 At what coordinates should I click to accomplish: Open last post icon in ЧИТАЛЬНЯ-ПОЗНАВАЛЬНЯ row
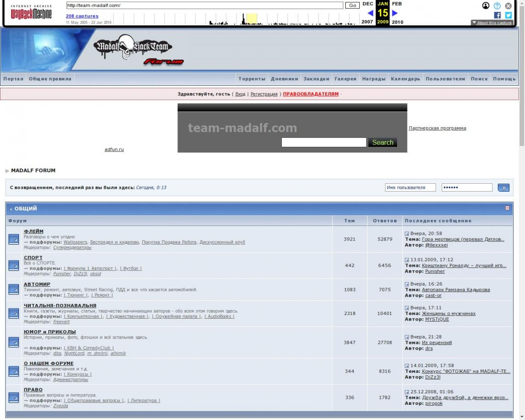click(x=407, y=308)
